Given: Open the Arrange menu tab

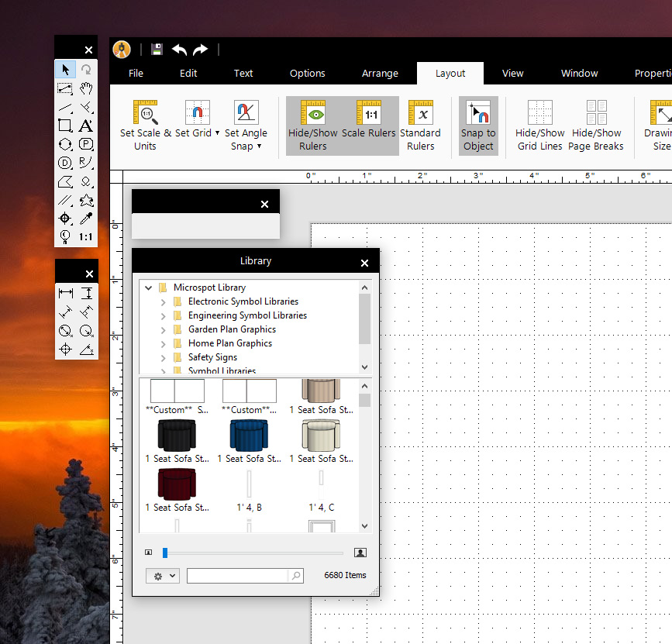Looking at the screenshot, I should click(x=380, y=74).
